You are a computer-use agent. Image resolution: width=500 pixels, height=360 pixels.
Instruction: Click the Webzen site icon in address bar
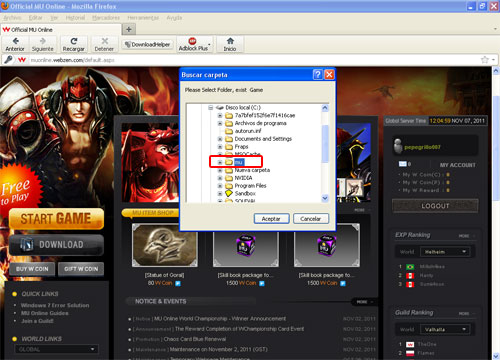coord(22,60)
